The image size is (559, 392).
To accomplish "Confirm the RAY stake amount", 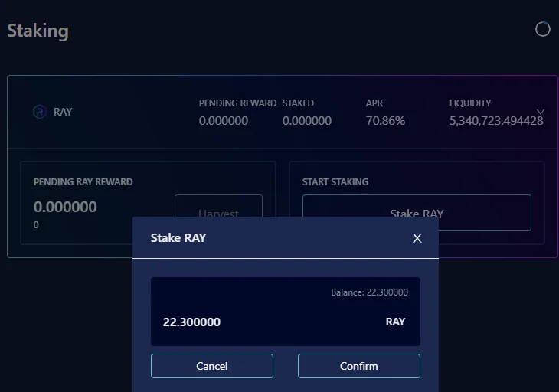I will coord(359,366).
